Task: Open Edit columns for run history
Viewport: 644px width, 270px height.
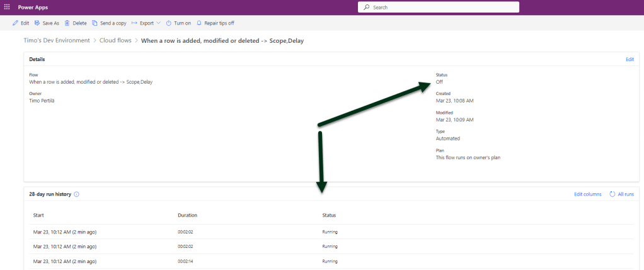Action: [587, 194]
